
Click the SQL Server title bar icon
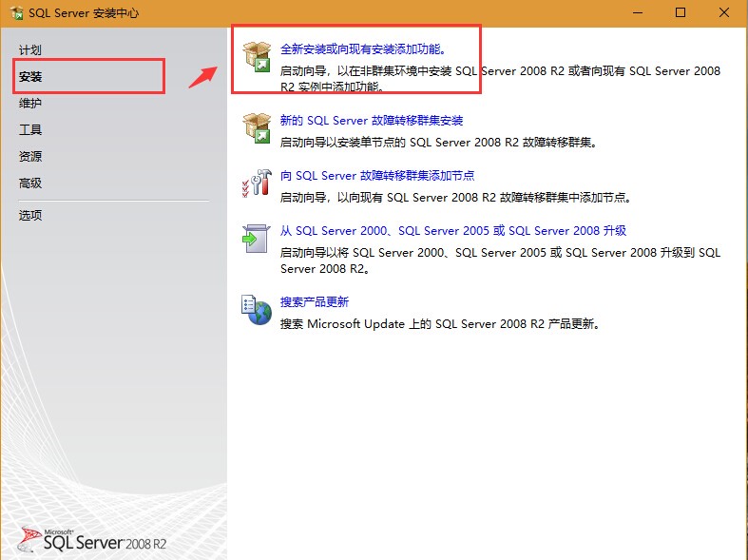point(16,13)
